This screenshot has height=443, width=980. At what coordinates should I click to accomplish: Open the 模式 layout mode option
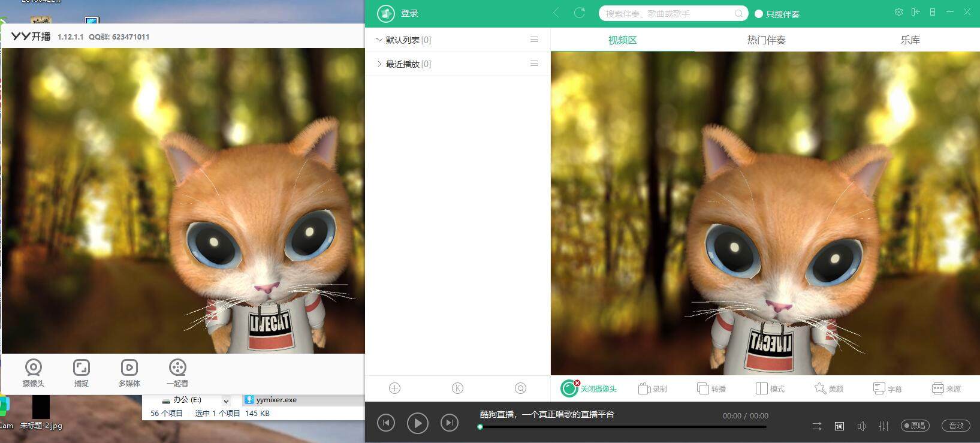coord(770,388)
